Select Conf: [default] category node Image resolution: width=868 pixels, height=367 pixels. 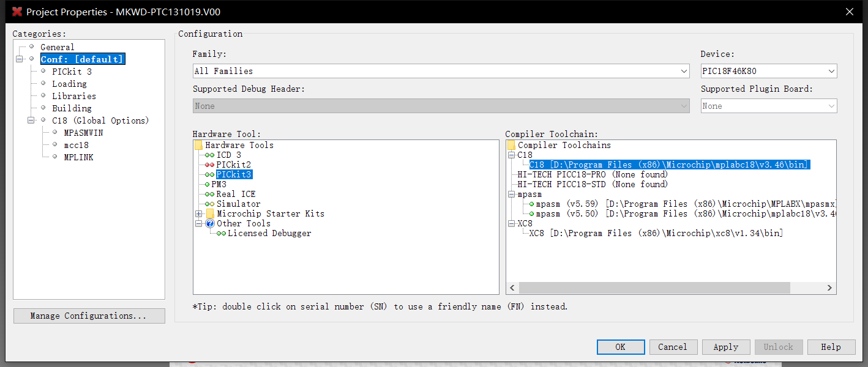point(83,59)
